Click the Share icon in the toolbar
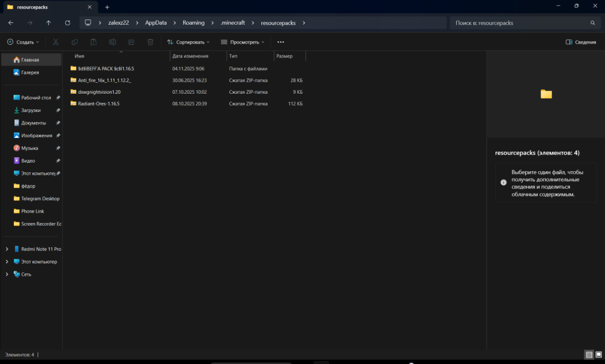Image resolution: width=605 pixels, height=364 pixels. [x=131, y=42]
